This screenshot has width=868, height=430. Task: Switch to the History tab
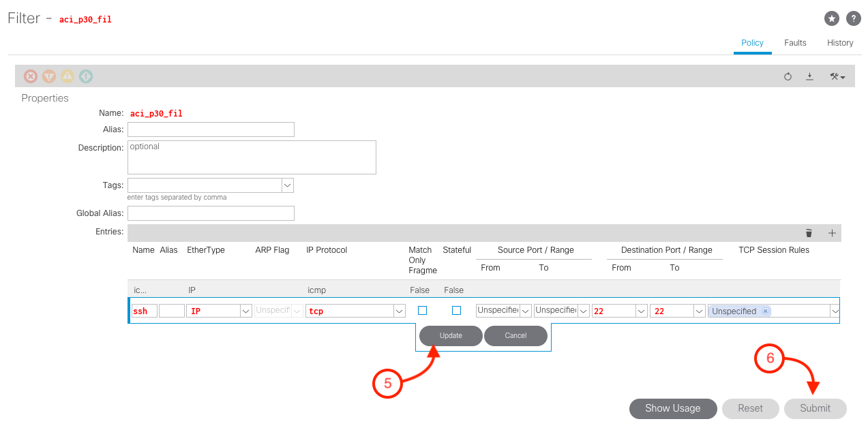(840, 43)
